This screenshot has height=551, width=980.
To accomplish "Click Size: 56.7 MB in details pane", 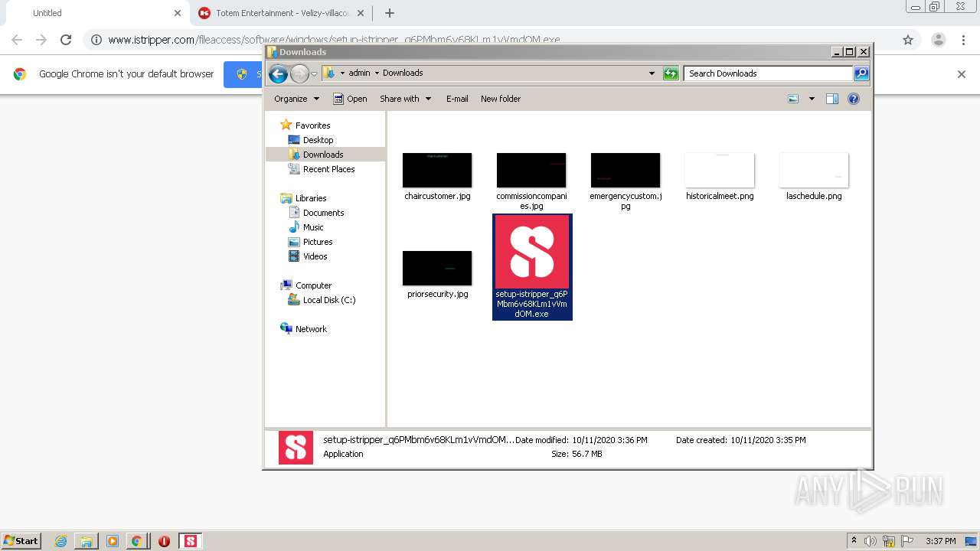I will tap(577, 454).
